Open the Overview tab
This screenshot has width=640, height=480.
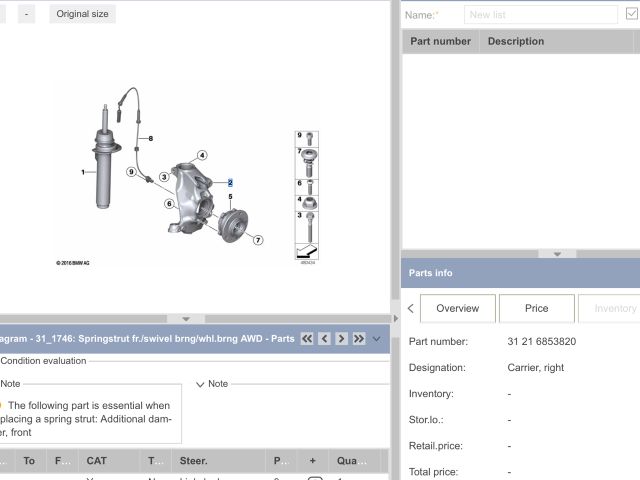(x=457, y=308)
